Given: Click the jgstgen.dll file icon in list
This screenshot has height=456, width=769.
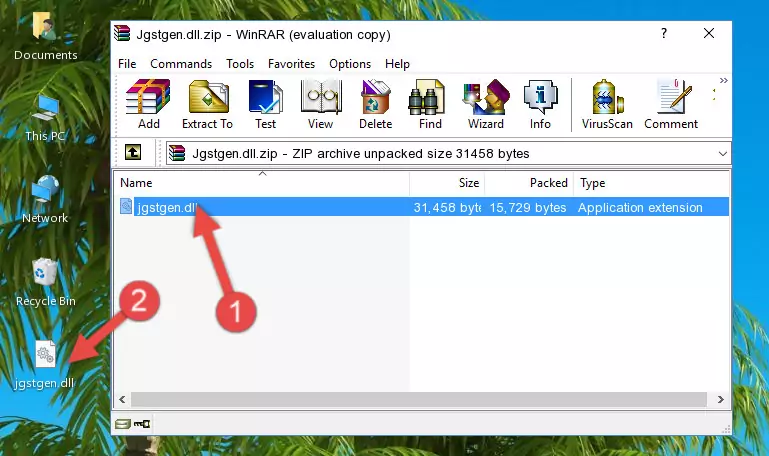Looking at the screenshot, I should (126, 206).
